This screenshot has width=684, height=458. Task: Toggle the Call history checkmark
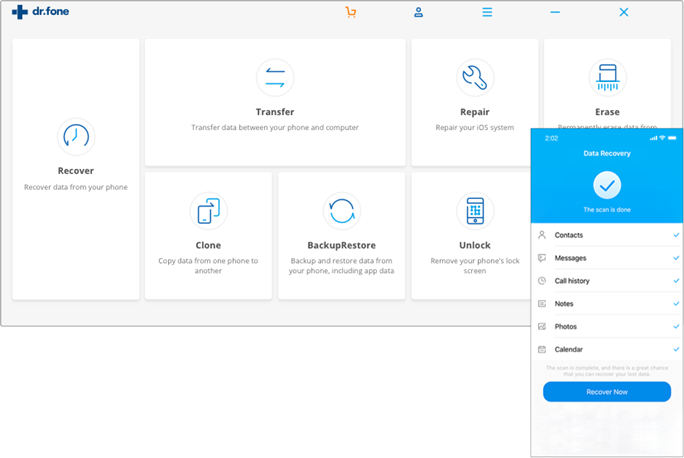coord(676,280)
